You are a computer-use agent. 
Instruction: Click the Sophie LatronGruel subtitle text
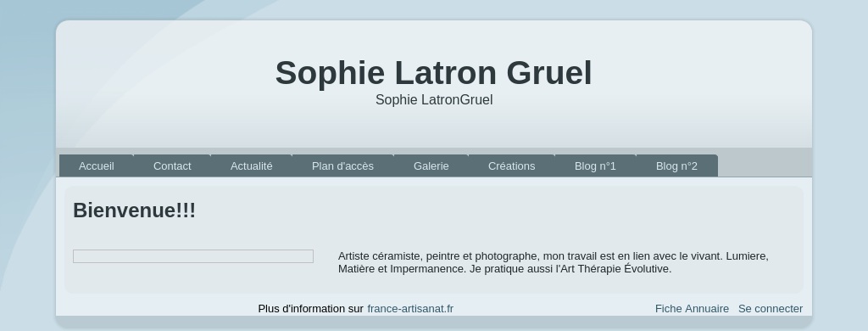click(x=434, y=100)
